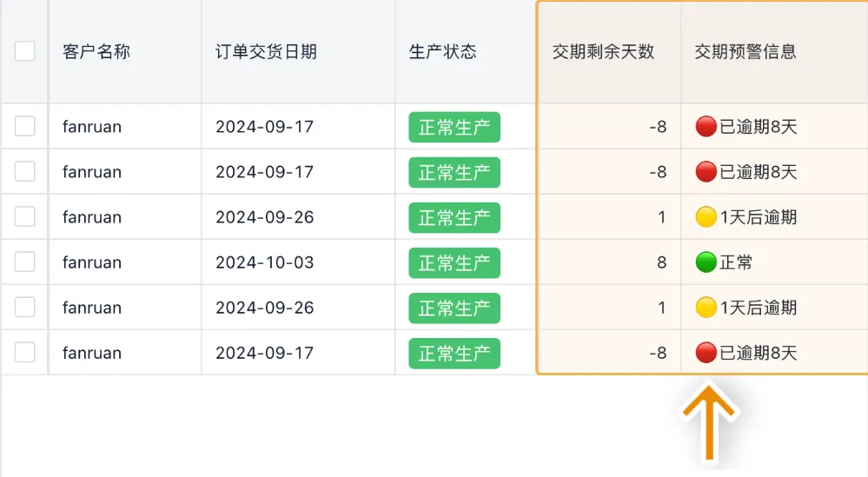Screen dimensions: 868x477
Task: Click the green circle icon beside 正常
Action: (x=706, y=262)
